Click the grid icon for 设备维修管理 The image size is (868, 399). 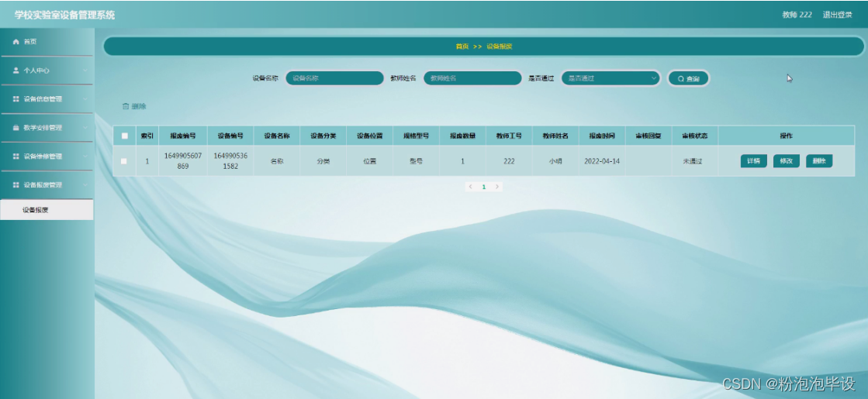16,157
